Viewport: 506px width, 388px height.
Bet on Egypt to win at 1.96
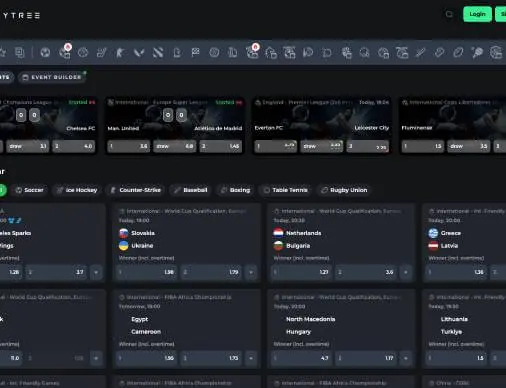coord(147,358)
